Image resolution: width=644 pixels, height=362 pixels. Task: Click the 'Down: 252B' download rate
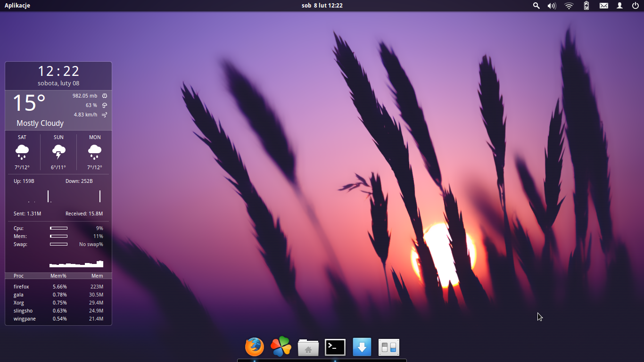(x=79, y=181)
